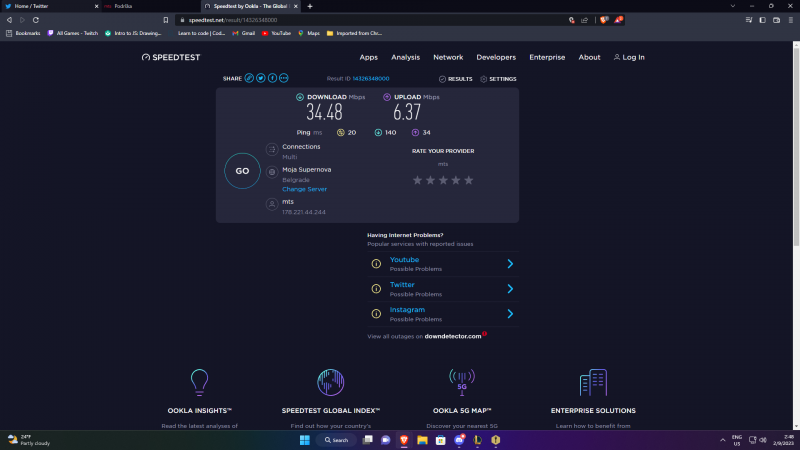This screenshot has height=450, width=800.
Task: Expand the Youtube outage row arrow
Action: tap(510, 264)
